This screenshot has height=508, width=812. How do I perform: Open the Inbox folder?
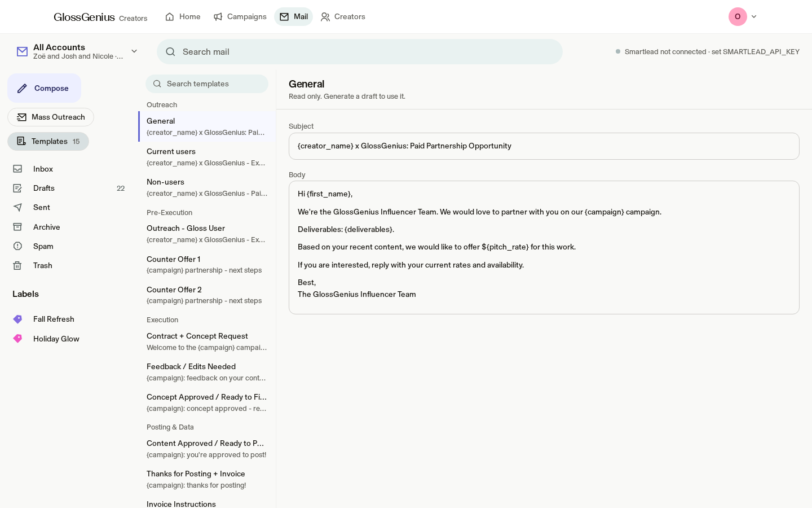(x=69, y=169)
